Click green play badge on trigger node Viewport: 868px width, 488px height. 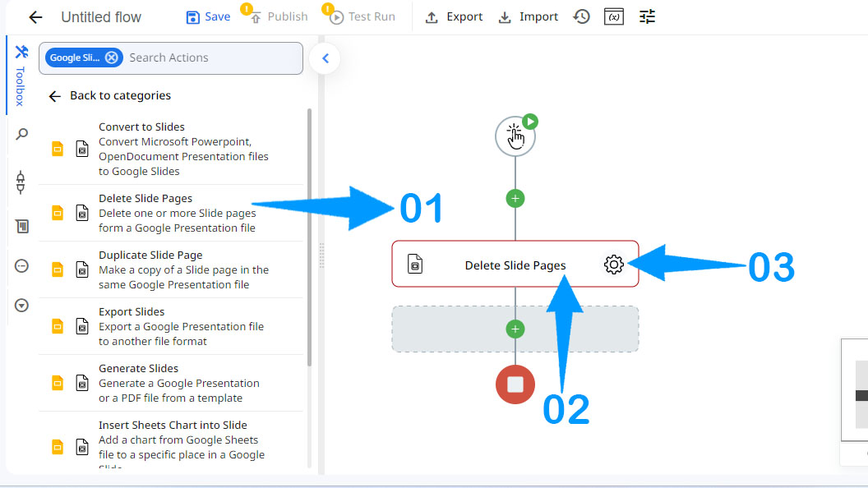point(530,122)
